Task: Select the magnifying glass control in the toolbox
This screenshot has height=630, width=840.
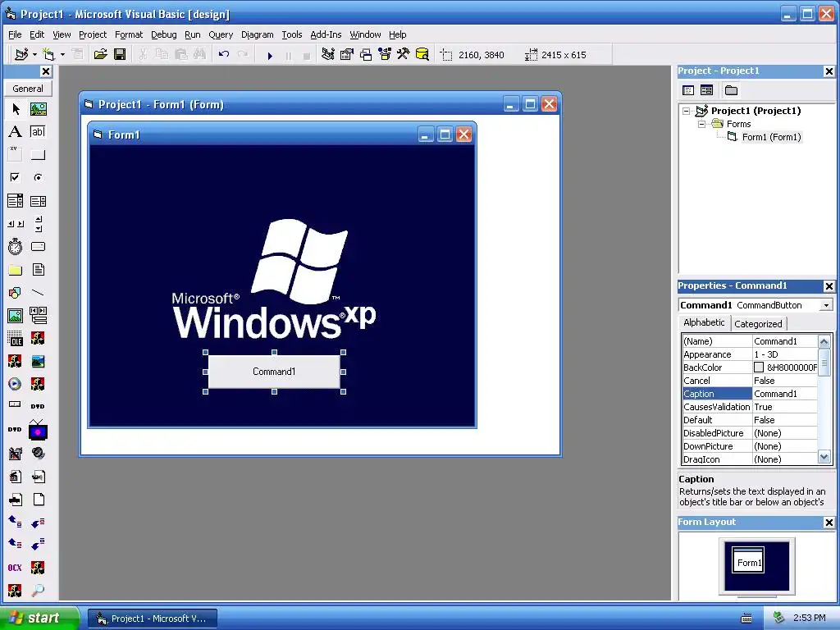Action: click(38, 591)
